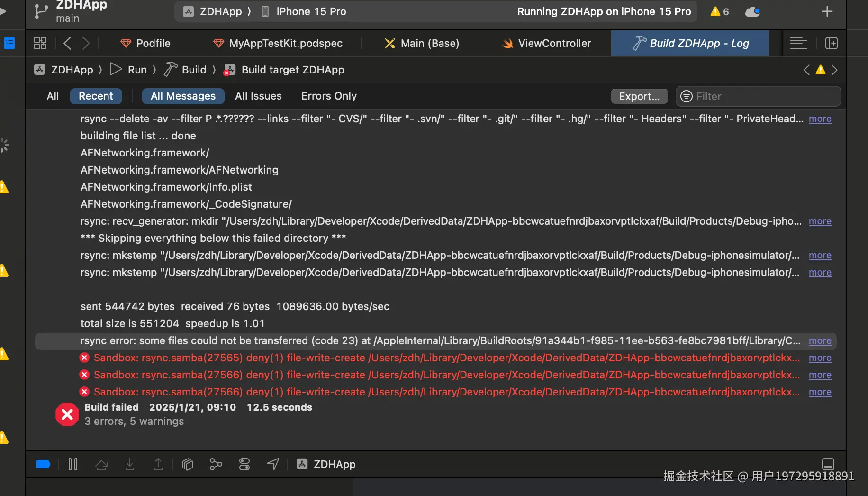Click the Xcode Cloud status icon

[x=752, y=11]
